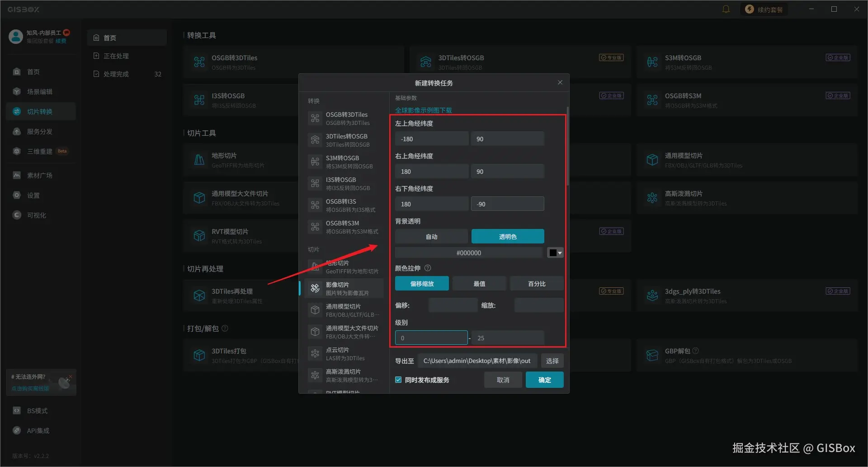Click 点击购买离线版 link
Image resolution: width=868 pixels, height=467 pixels.
coord(30,388)
